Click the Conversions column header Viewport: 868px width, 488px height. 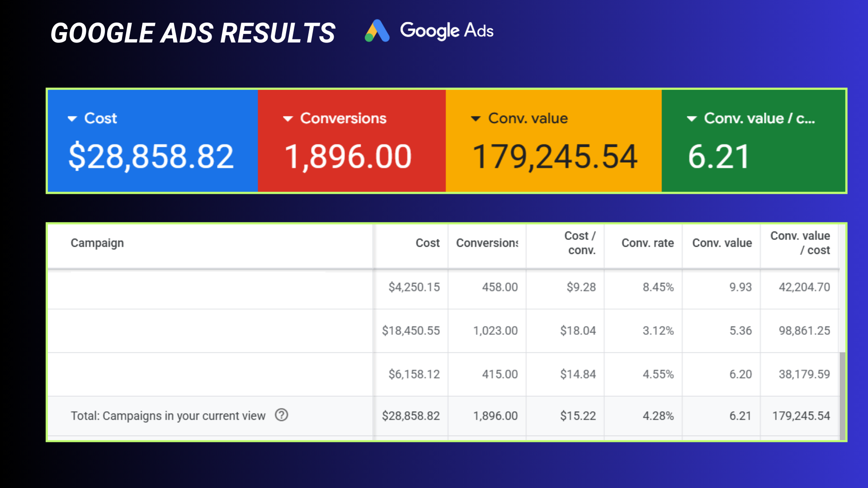tap(487, 243)
